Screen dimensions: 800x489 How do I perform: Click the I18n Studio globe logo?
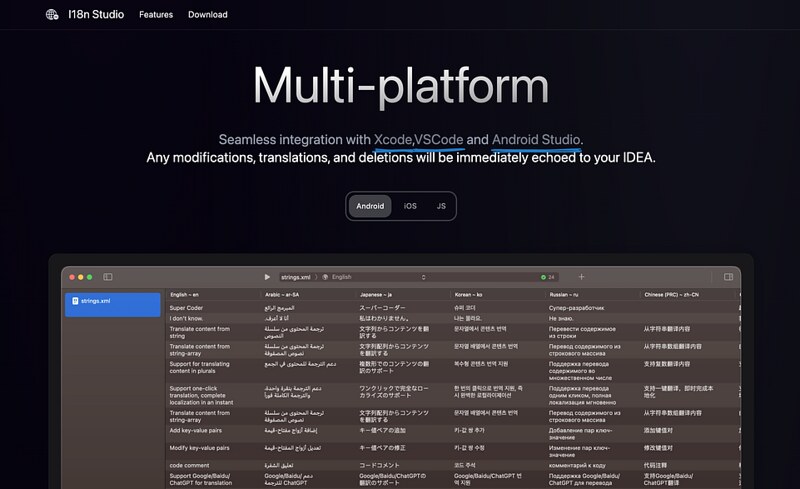tap(52, 15)
